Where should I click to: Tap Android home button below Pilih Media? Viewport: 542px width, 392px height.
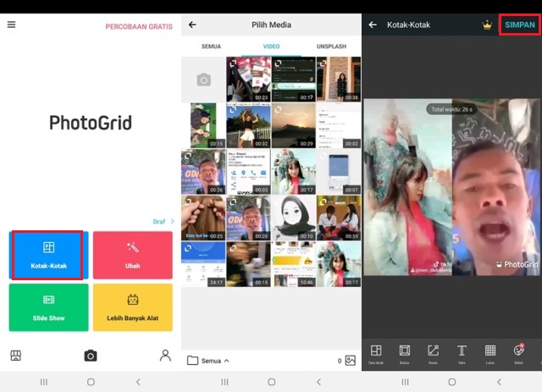272,382
